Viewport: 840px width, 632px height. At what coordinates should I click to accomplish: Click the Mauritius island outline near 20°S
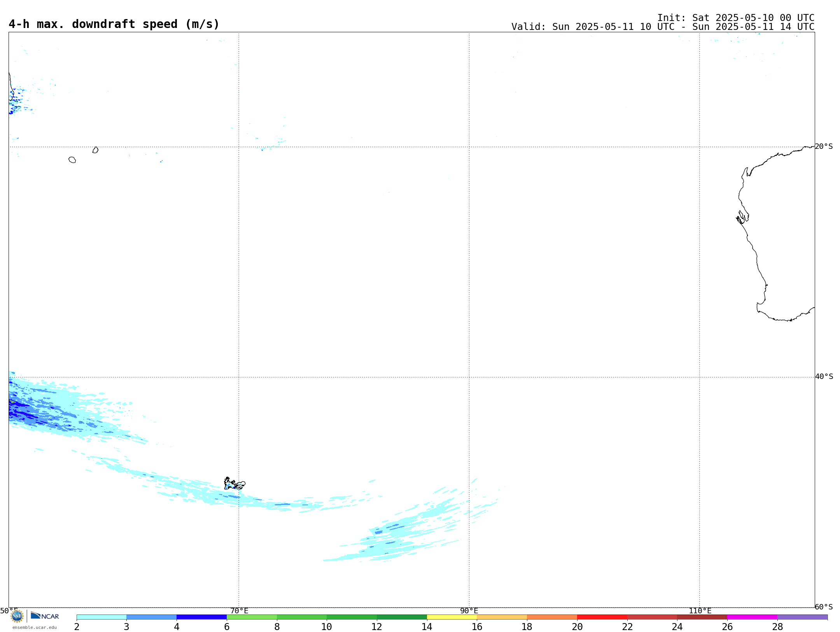click(x=95, y=150)
